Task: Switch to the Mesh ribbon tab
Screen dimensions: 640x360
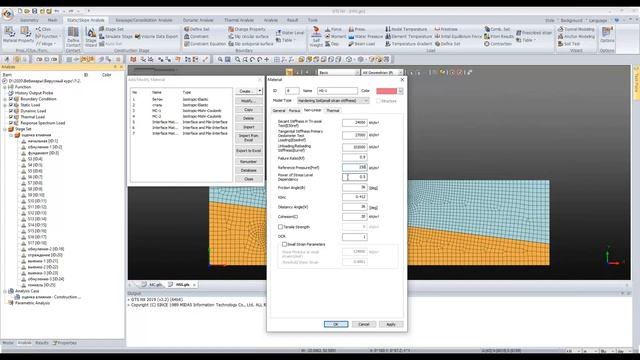Action: (53, 20)
